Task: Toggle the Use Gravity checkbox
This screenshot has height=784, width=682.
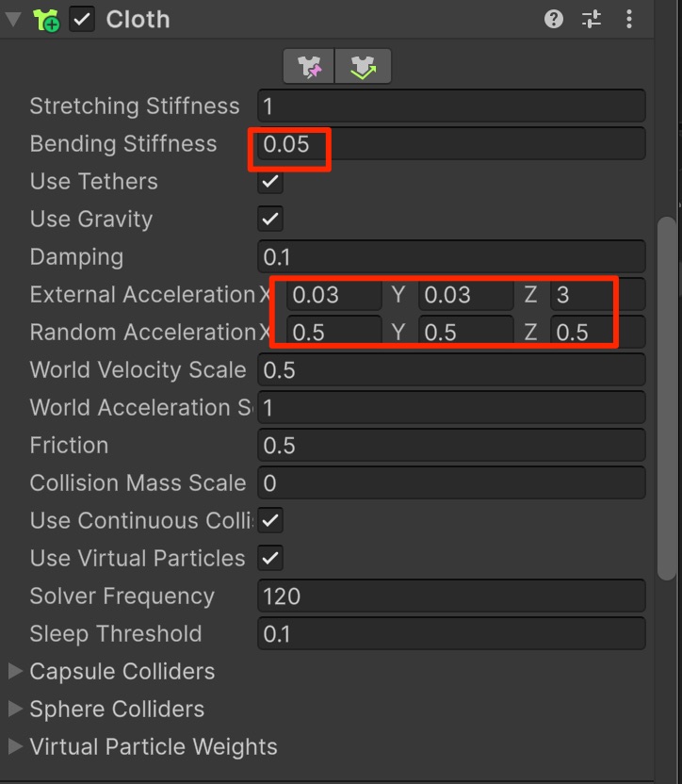Action: [271, 220]
